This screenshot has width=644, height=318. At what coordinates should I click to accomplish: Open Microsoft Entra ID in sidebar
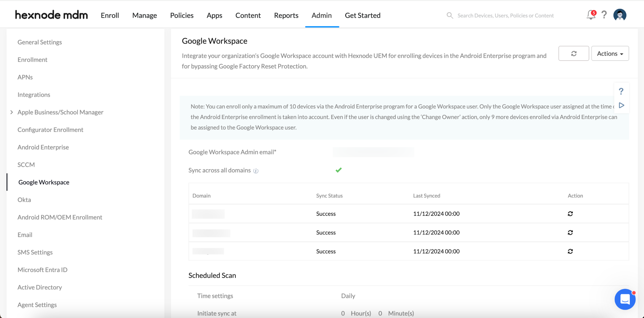tap(43, 270)
